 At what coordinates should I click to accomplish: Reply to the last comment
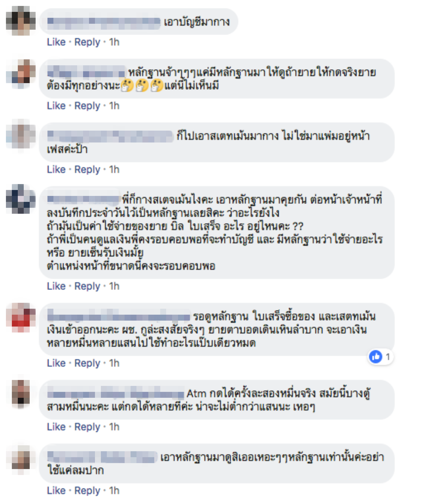[x=87, y=490]
